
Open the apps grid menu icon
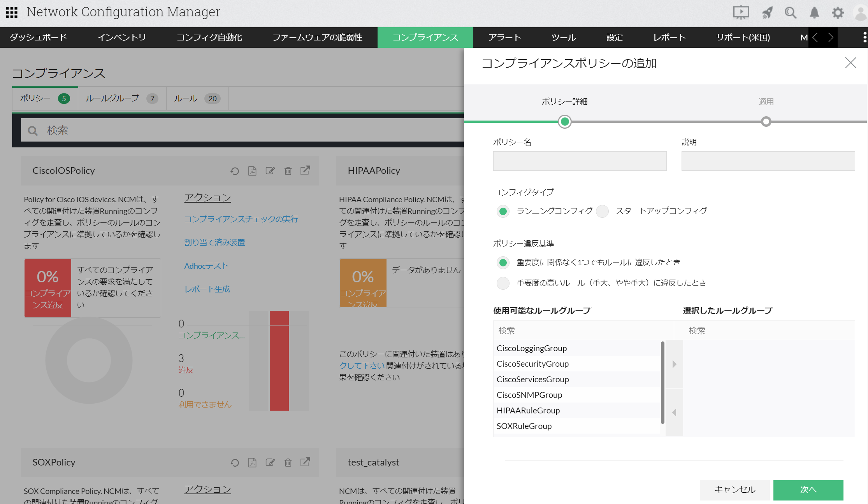click(x=12, y=12)
